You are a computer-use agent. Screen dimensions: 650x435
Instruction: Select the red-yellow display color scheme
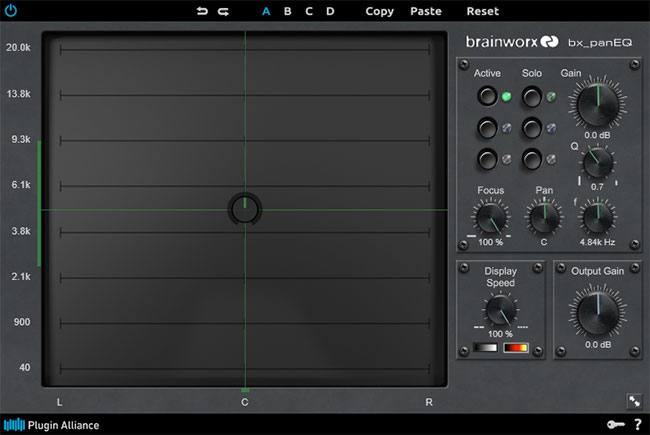point(516,348)
